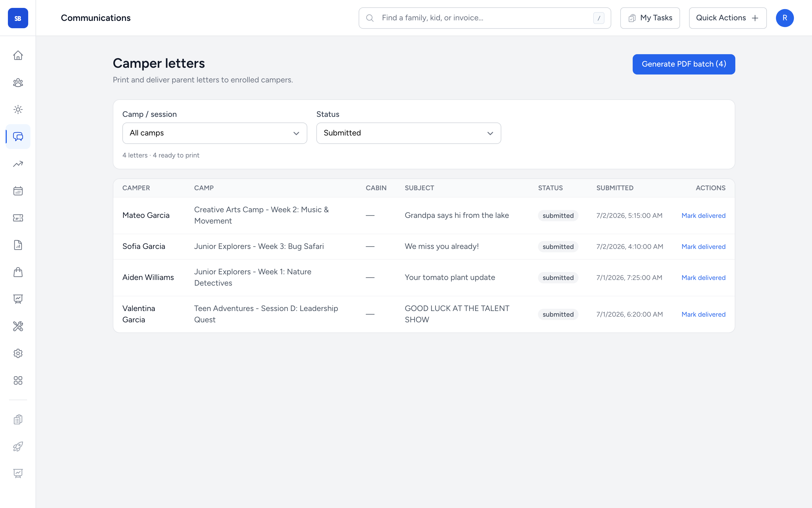Click the Generate PDF batch (4) button
812x508 pixels.
click(x=684, y=64)
